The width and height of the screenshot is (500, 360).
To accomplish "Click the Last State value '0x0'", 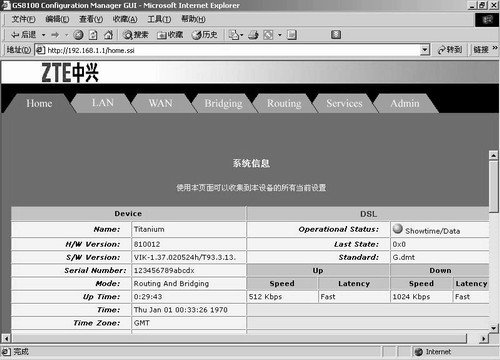I will pyautogui.click(x=399, y=244).
